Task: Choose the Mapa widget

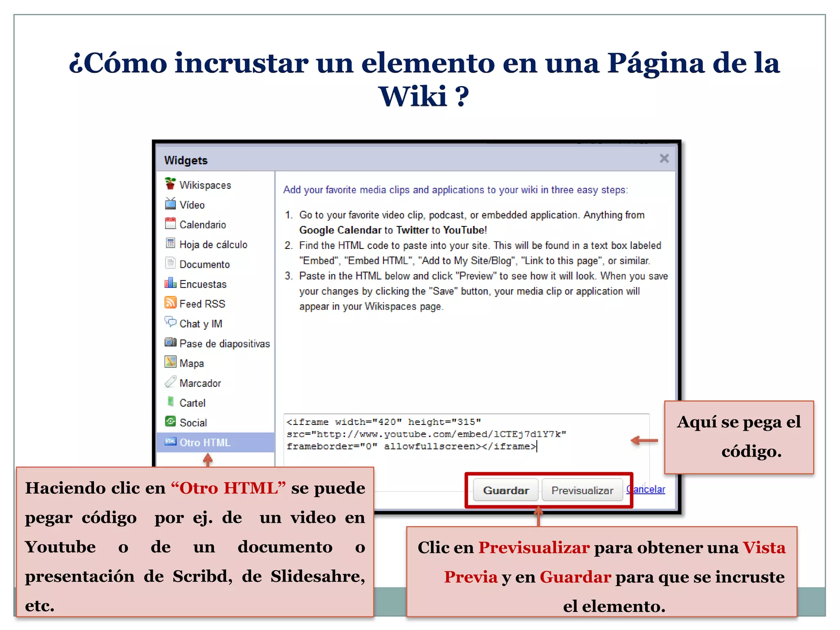Action: click(x=192, y=363)
